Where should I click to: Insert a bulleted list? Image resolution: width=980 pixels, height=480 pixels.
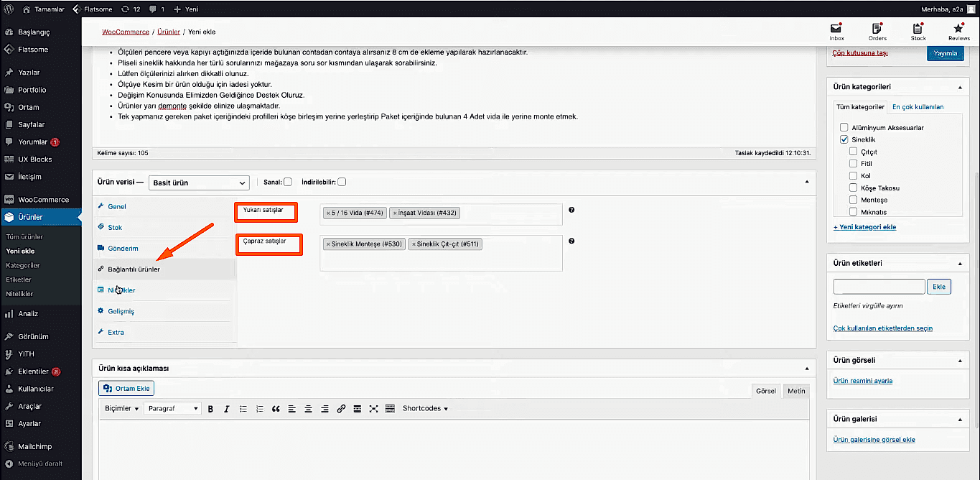click(x=243, y=408)
